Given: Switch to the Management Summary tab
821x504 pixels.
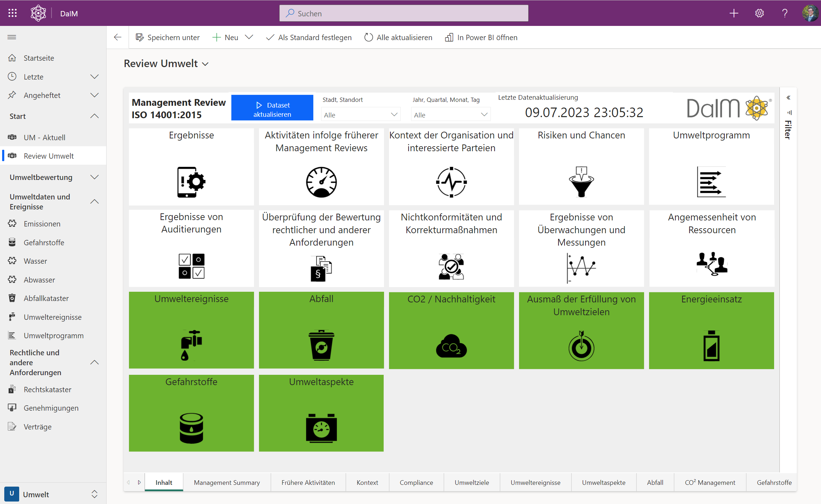Looking at the screenshot, I should [x=227, y=482].
